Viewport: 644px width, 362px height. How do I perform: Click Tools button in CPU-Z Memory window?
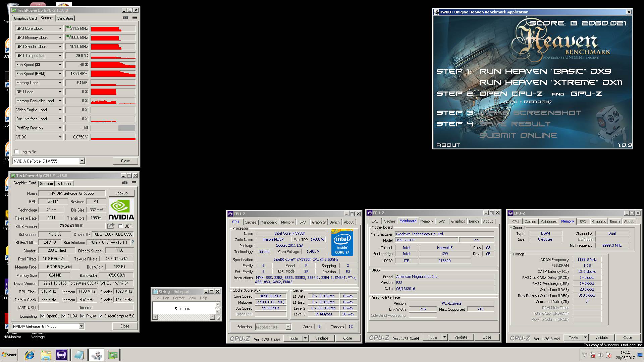[x=573, y=338]
